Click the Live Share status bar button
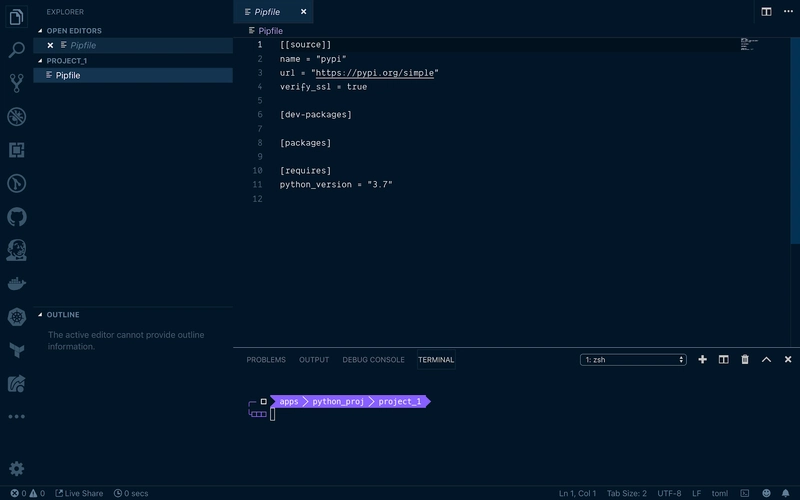800x500 pixels. (x=79, y=493)
